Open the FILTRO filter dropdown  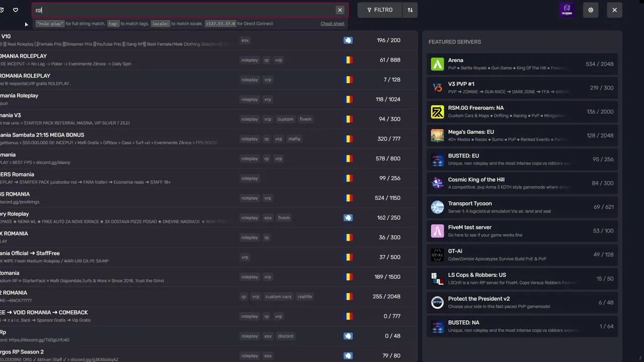click(x=380, y=10)
